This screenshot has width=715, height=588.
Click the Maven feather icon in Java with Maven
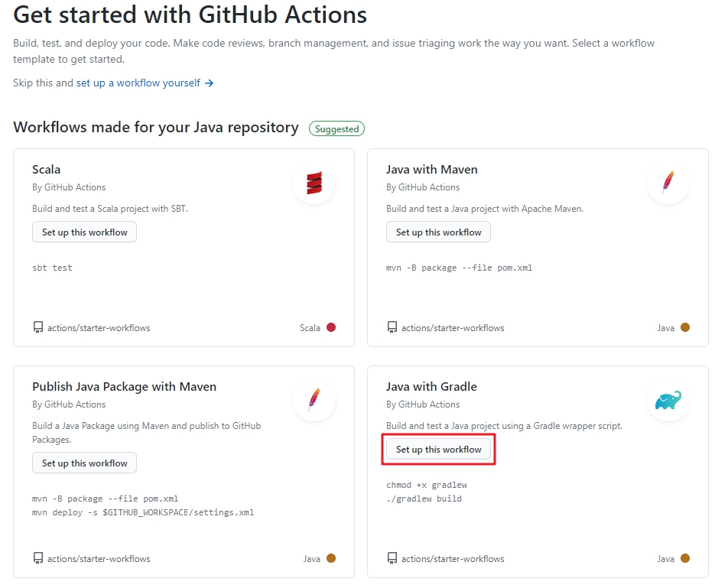pos(668,183)
